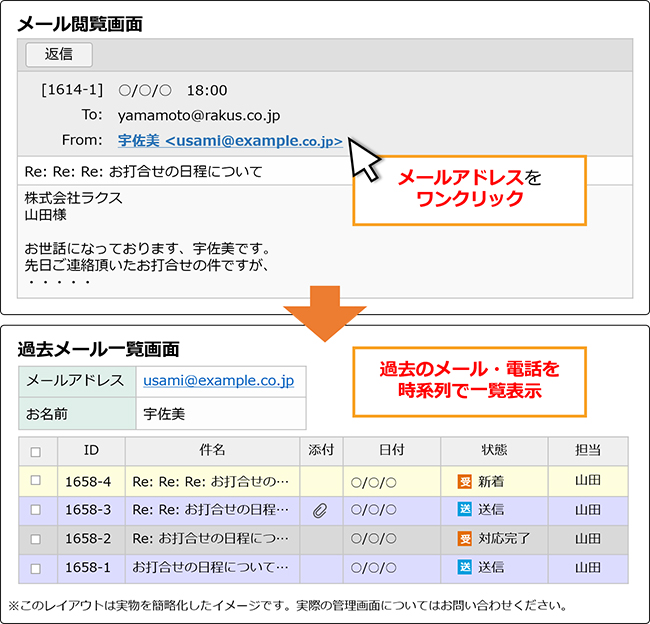Image resolution: width=650 pixels, height=624 pixels.
Task: Open the subject of mail 1658-4
Action: coord(211,481)
